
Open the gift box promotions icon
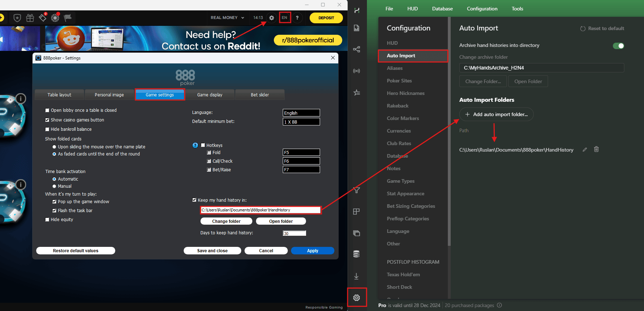[30, 18]
